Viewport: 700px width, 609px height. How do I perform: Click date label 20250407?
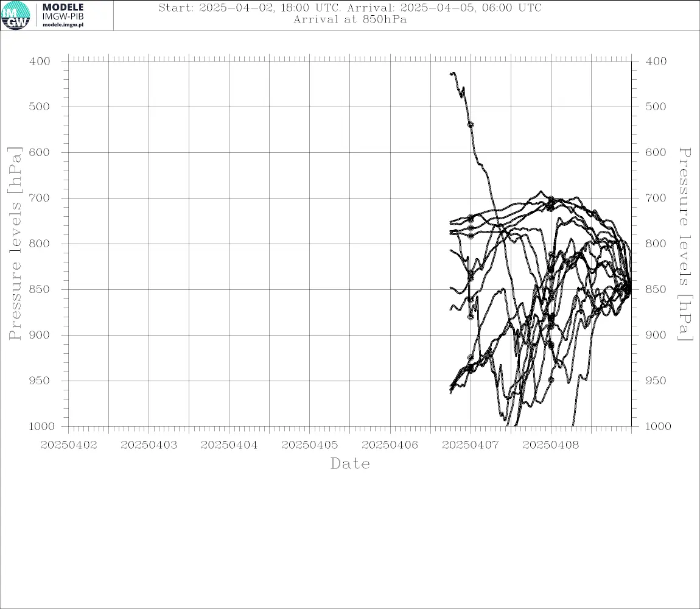(471, 445)
